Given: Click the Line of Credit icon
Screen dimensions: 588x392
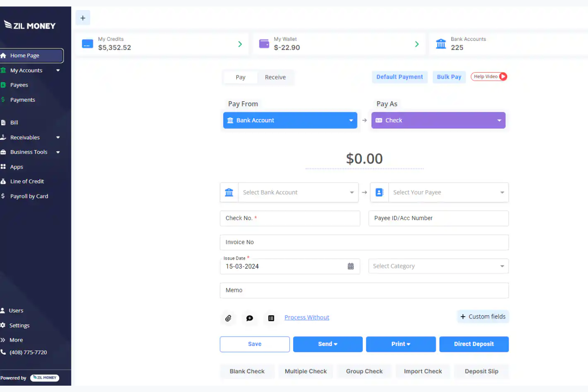Looking at the screenshot, I should 3,182.
